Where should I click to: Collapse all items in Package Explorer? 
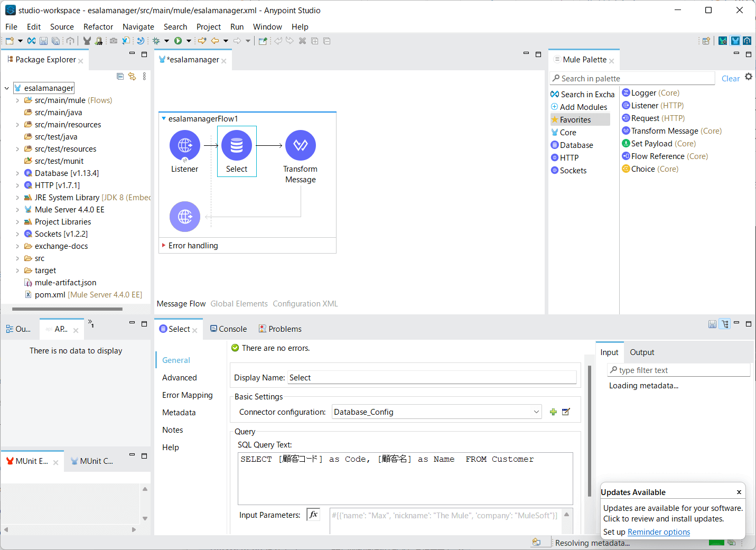[120, 77]
